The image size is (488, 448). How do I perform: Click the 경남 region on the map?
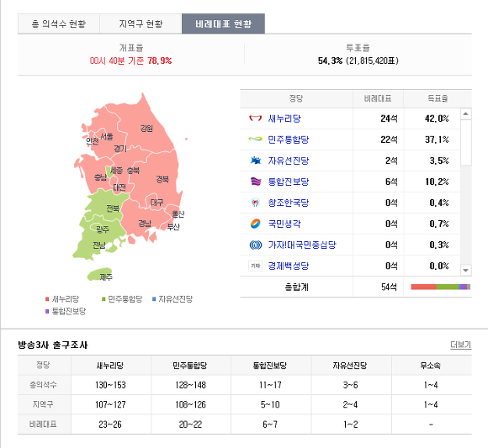coord(145,224)
